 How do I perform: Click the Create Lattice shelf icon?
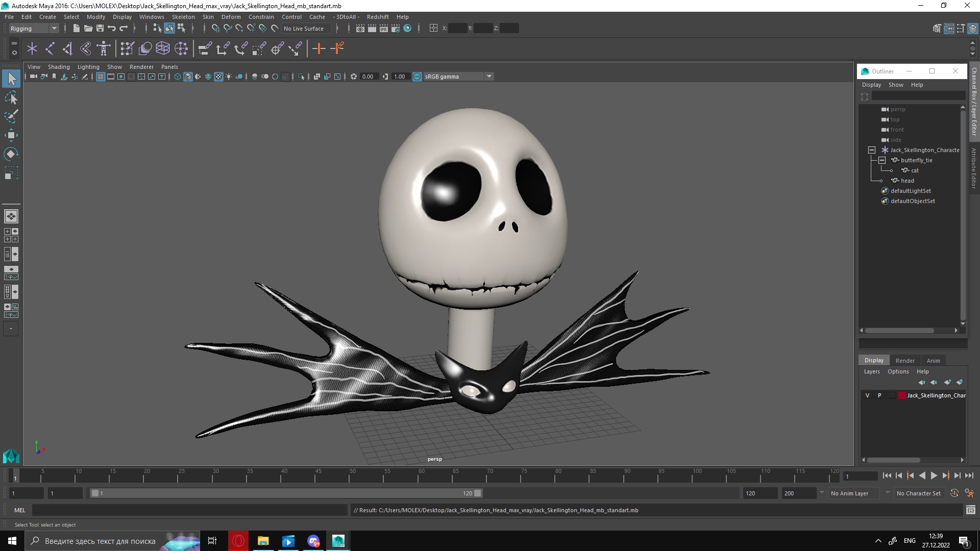pos(163,48)
